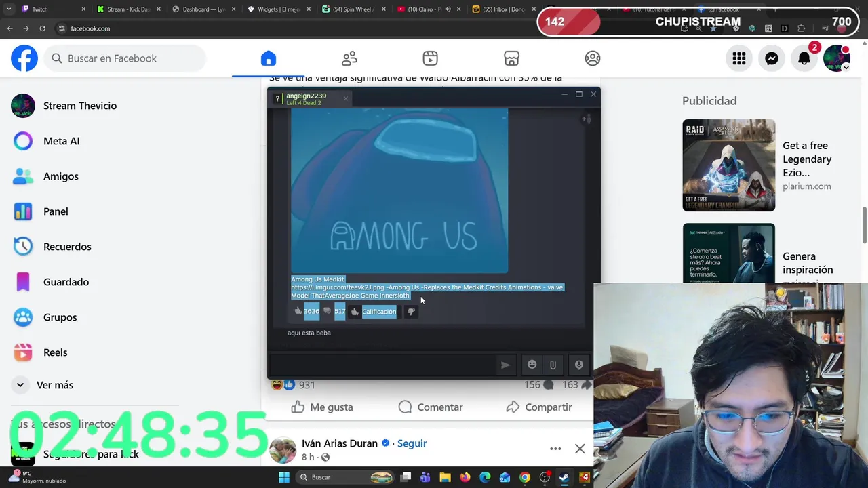Switch to the Widgets browser tab
The image size is (868, 488).
point(278,9)
